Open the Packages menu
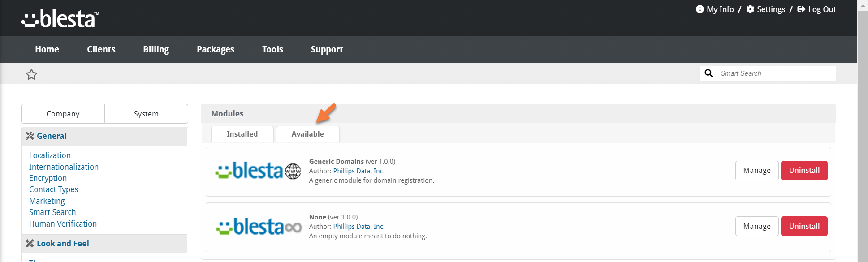Screen dimensions: 868x262 tap(216, 49)
